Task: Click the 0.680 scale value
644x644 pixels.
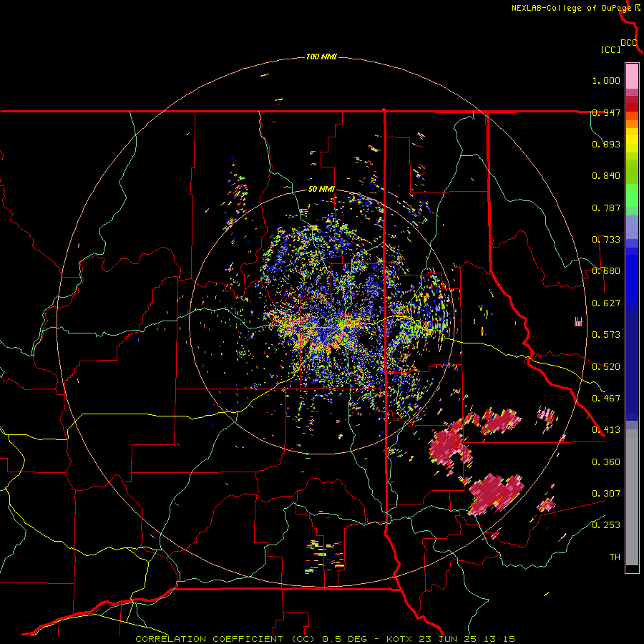Action: pos(606,271)
